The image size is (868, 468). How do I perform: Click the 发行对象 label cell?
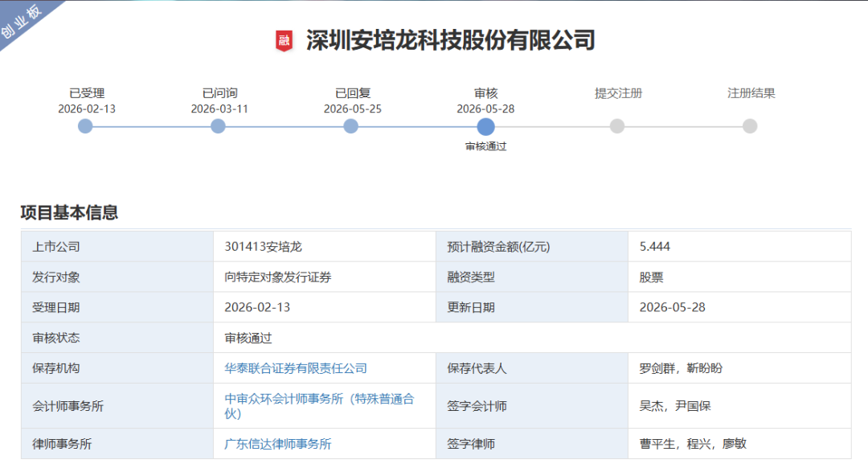(117, 277)
